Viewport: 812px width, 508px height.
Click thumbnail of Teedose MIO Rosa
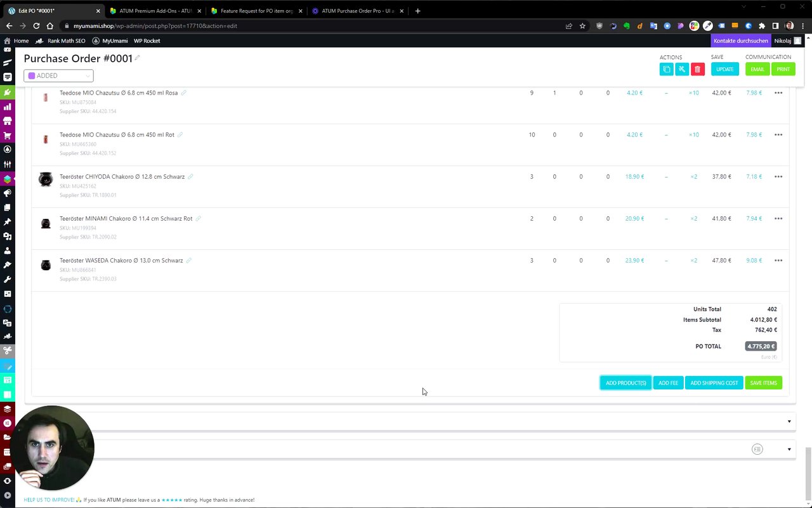pos(45,98)
